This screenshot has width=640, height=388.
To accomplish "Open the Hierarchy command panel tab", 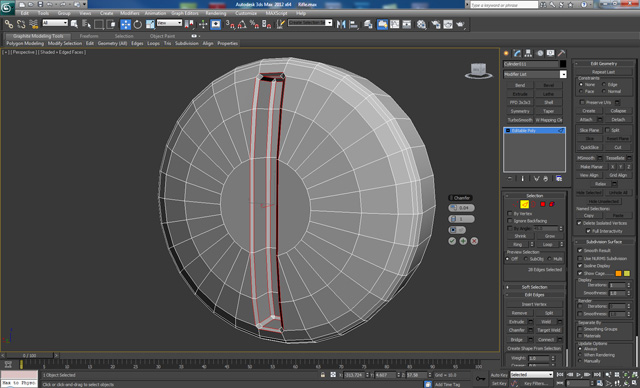I will point(529,53).
